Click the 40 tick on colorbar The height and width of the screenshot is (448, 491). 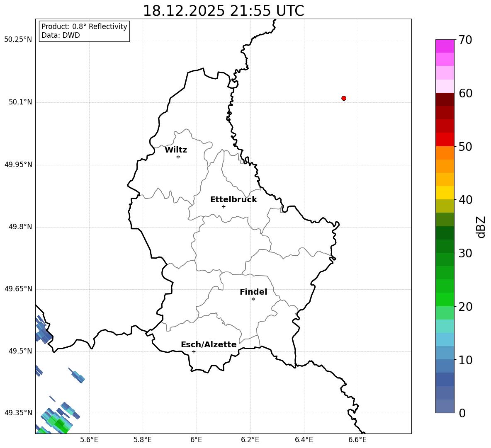[465, 200]
